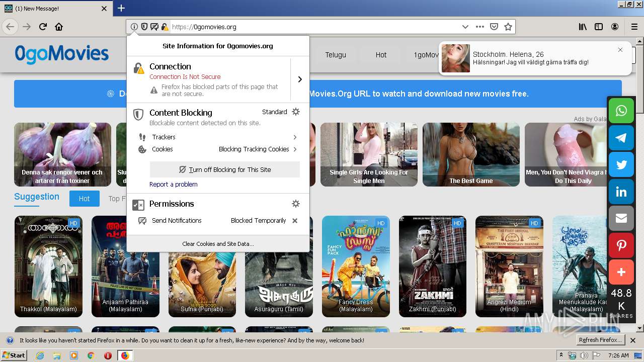Reload the current page
Image resolution: width=644 pixels, height=362 pixels.
[x=43, y=27]
